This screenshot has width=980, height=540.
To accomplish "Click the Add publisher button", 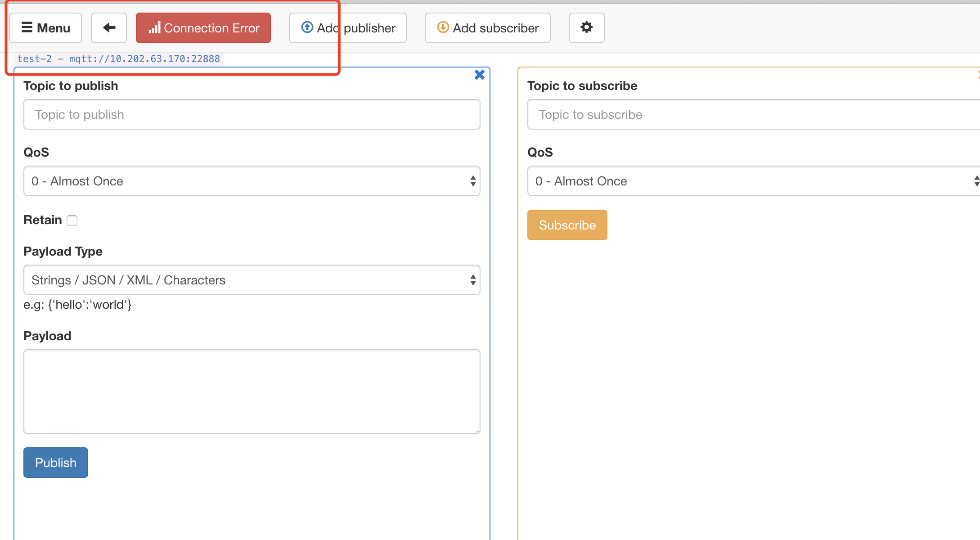I will 347,27.
